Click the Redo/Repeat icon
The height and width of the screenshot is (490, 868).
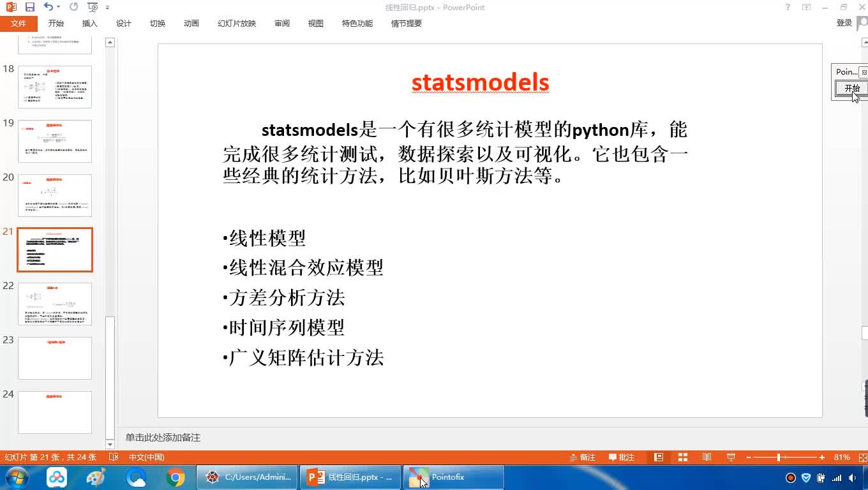tap(73, 7)
